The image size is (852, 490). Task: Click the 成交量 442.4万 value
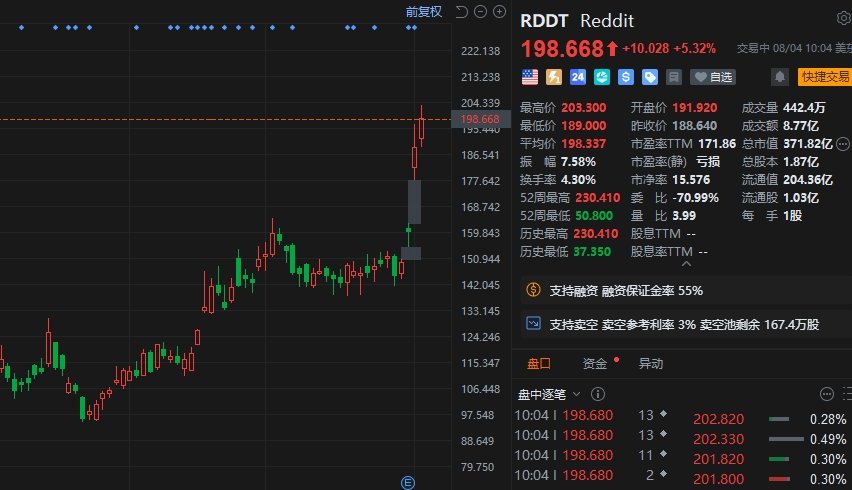(804, 108)
